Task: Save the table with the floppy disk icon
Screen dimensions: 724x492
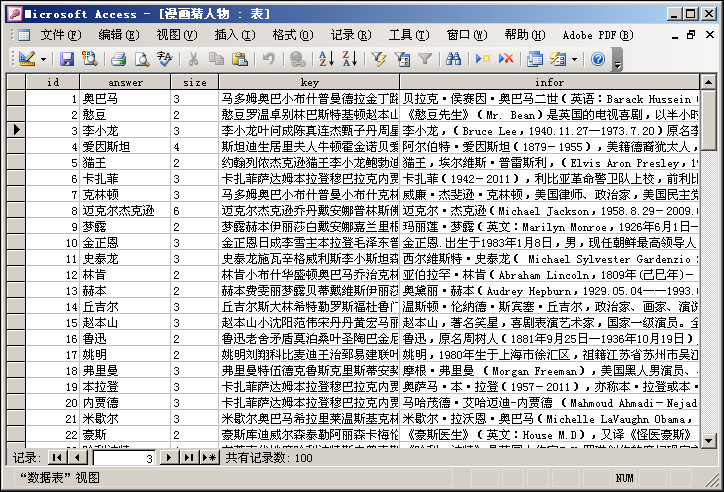Action: [66, 59]
